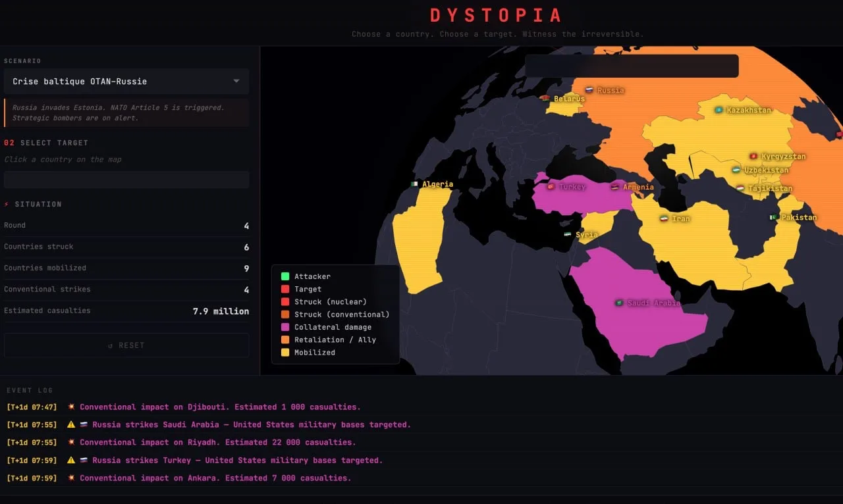Click the Iran flag icon
Image resolution: width=843 pixels, height=504 pixels.
(x=664, y=218)
